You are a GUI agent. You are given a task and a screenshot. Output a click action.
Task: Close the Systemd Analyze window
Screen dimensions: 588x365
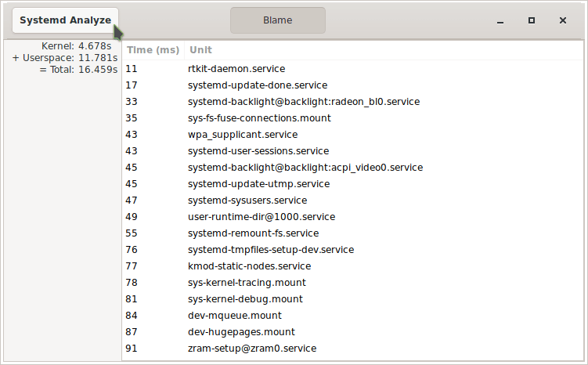pyautogui.click(x=563, y=20)
